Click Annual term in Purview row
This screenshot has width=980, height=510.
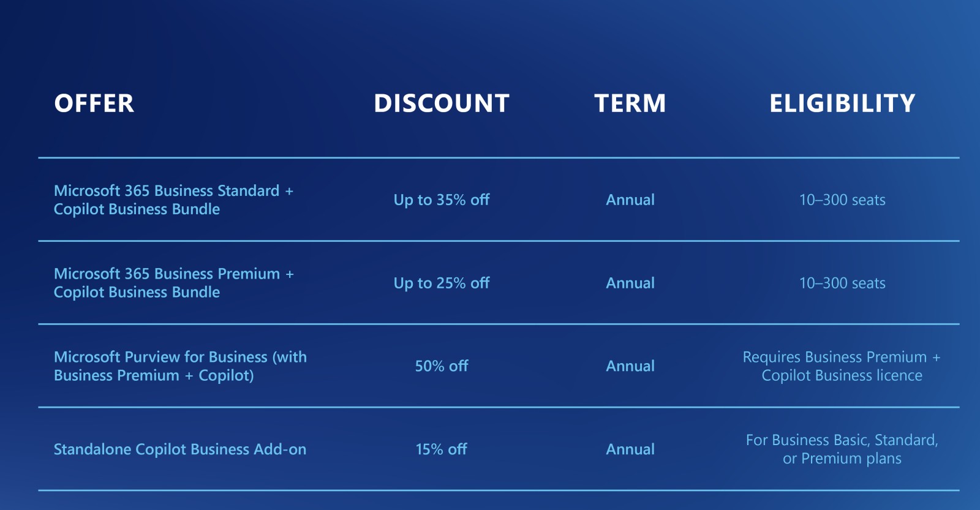point(630,366)
